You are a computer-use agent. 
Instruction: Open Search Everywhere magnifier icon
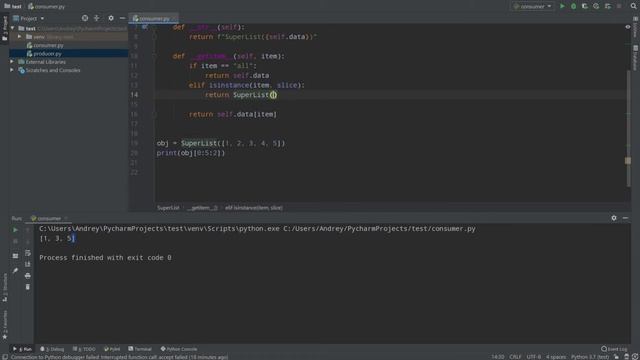click(633, 6)
